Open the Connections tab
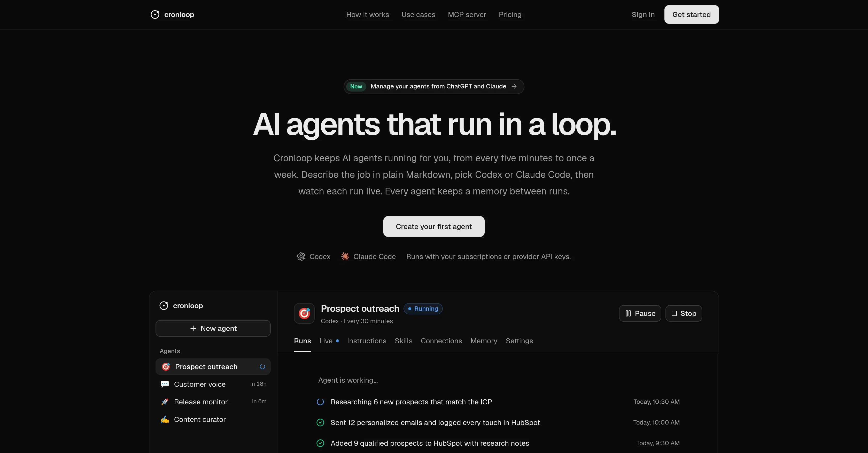The height and width of the screenshot is (453, 868). point(441,341)
